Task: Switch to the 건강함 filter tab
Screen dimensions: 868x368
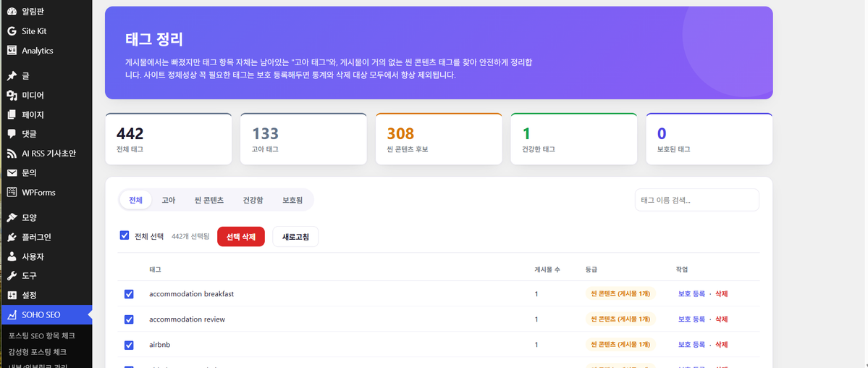Action: point(253,200)
